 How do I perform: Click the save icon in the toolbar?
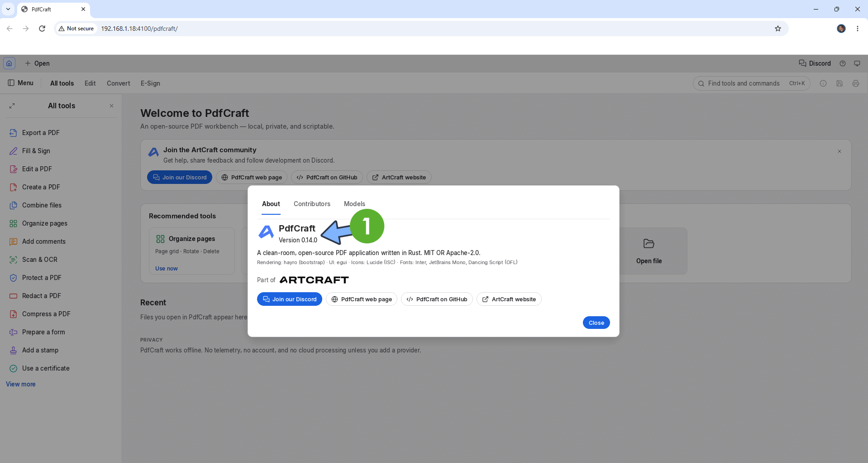click(839, 83)
